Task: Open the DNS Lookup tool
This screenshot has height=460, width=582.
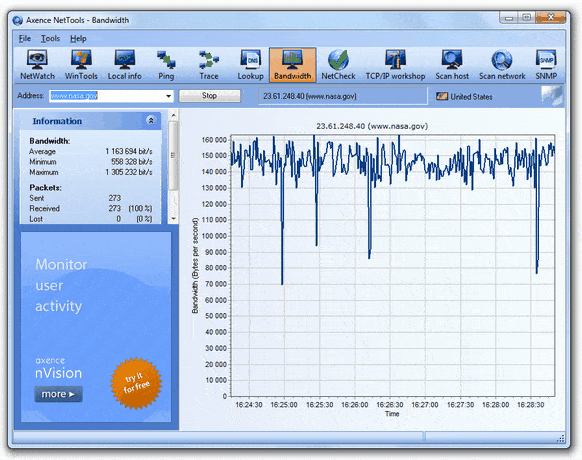Action: point(251,65)
